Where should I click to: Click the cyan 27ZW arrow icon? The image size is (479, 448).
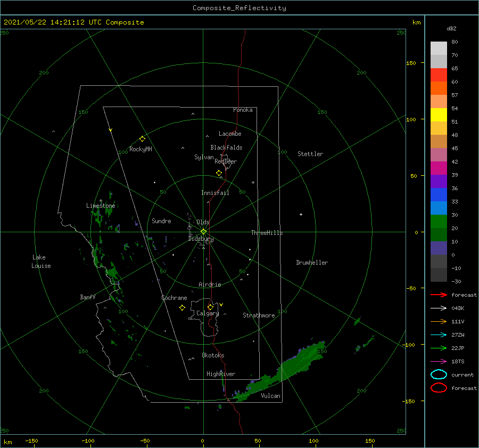[x=439, y=335]
